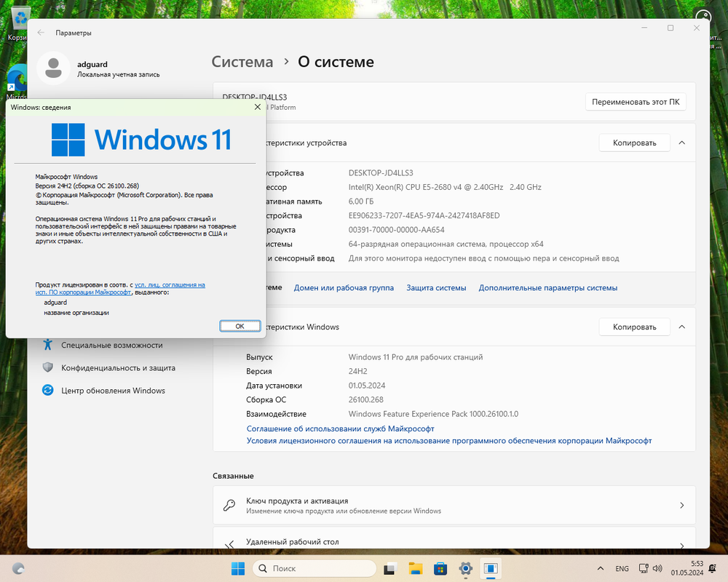This screenshot has width=728, height=582.
Task: Click the remote desktop icon
Action: [x=229, y=544]
